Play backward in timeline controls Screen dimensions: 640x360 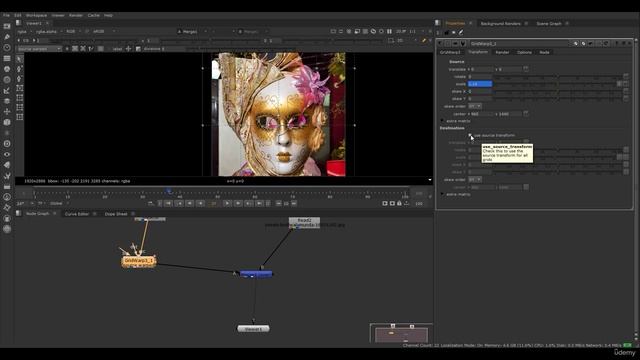[x=200, y=203]
